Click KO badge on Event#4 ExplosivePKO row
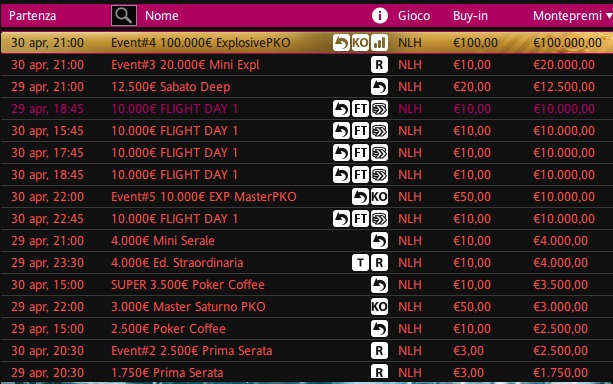This screenshot has height=384, width=613. 360,43
